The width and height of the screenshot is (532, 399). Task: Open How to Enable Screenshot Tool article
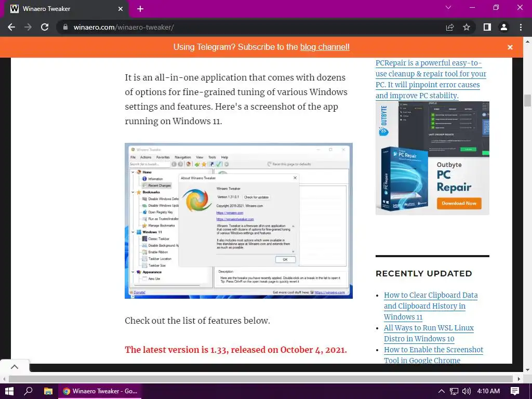coord(433,354)
